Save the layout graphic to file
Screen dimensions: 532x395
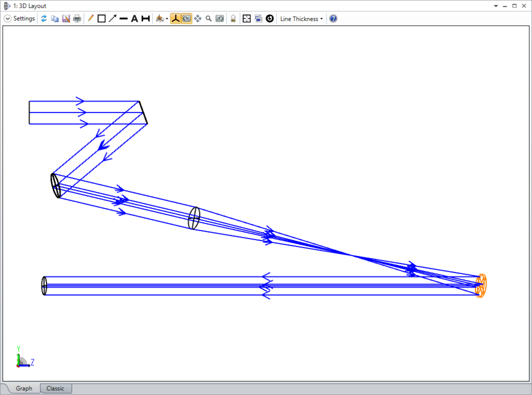(x=66, y=19)
